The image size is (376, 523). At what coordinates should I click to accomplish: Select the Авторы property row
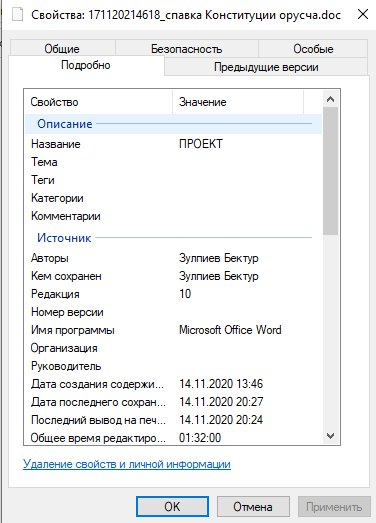(173, 258)
